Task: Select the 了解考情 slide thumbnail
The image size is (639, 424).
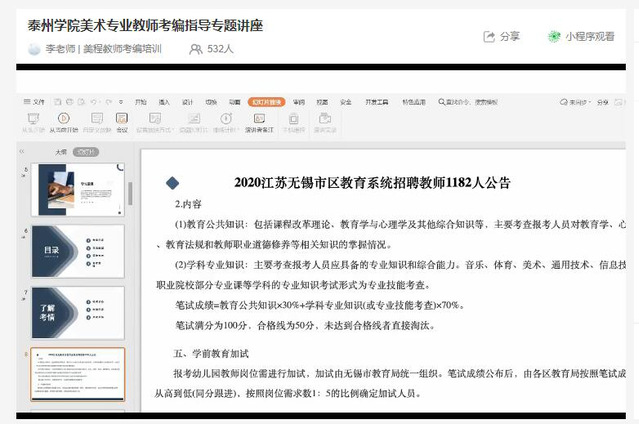Action: point(78,312)
